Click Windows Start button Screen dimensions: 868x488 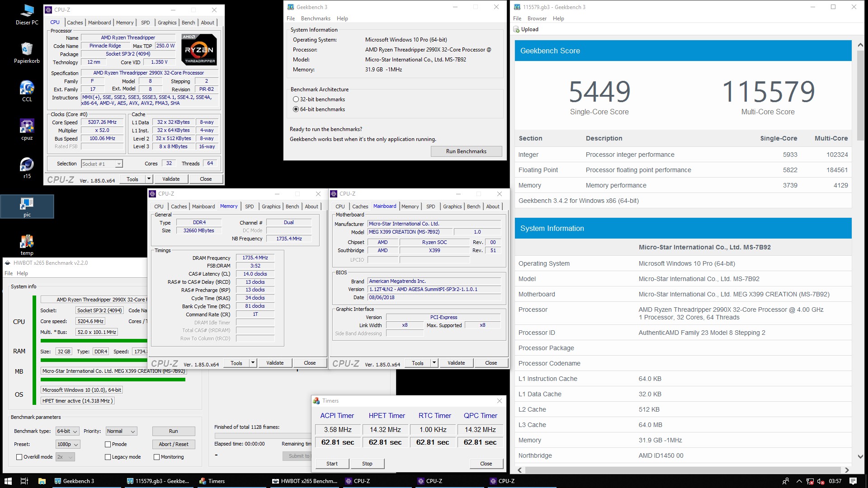coord(8,481)
